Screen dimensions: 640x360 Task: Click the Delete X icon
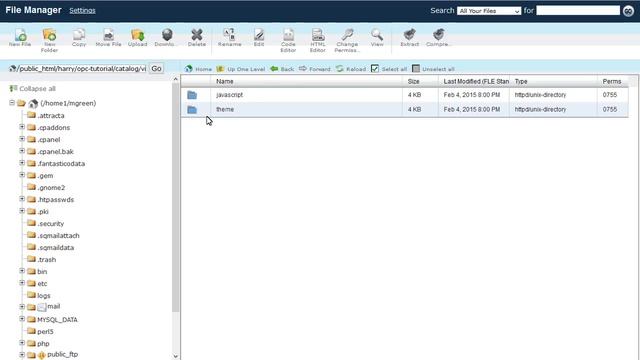[197, 38]
